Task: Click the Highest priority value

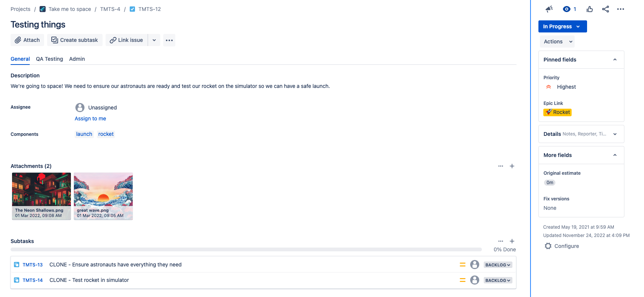Action: [x=566, y=87]
